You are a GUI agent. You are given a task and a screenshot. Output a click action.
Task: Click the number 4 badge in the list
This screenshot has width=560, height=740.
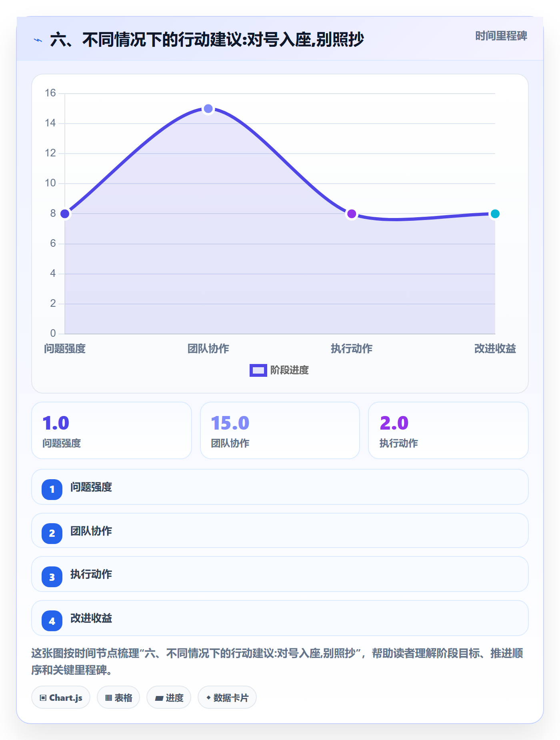(x=52, y=621)
